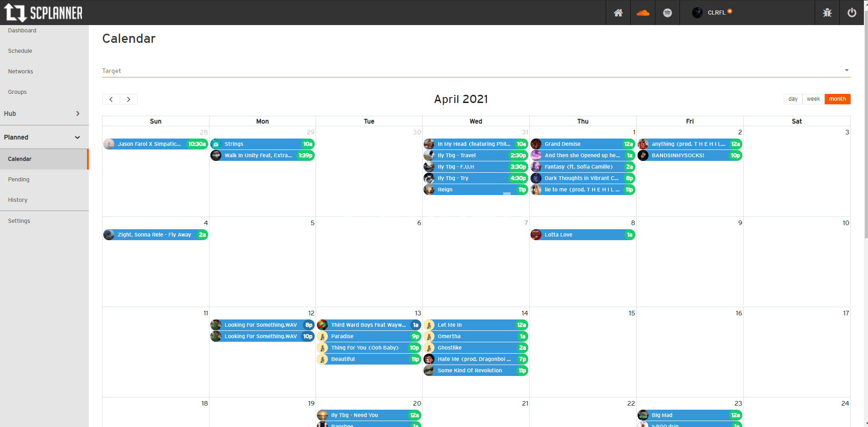This screenshot has height=427, width=868.
Task: Switch calendar to week view
Action: 813,99
